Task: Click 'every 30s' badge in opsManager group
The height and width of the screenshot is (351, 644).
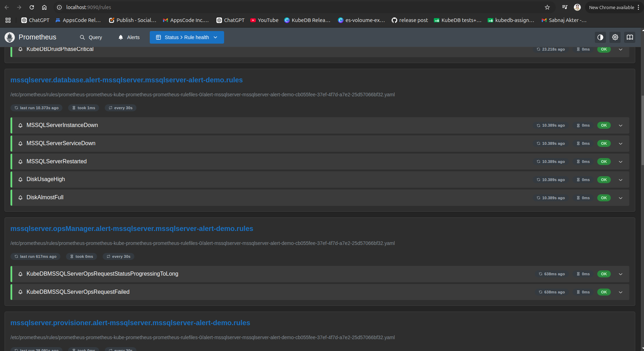Action: 119,256
